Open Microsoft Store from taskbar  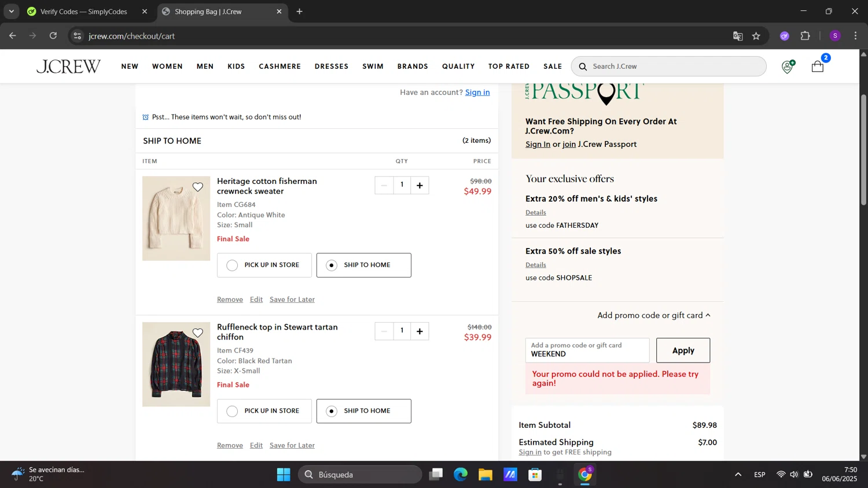coord(535,475)
